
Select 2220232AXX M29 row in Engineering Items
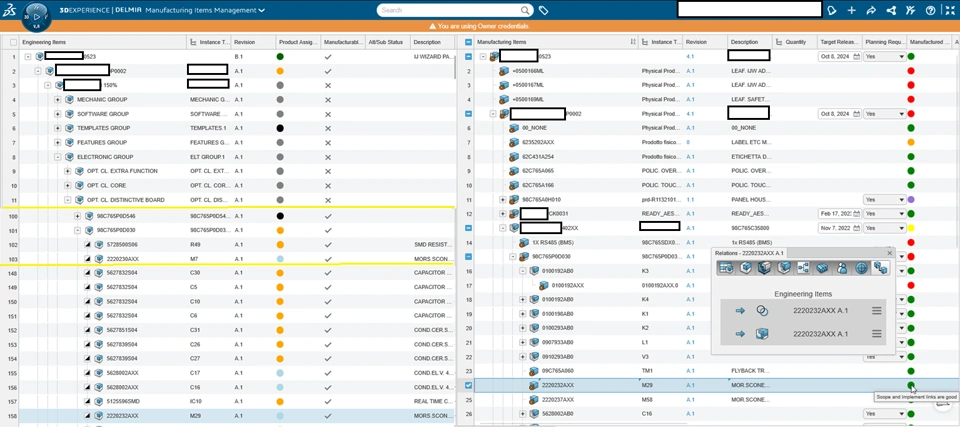coord(228,415)
